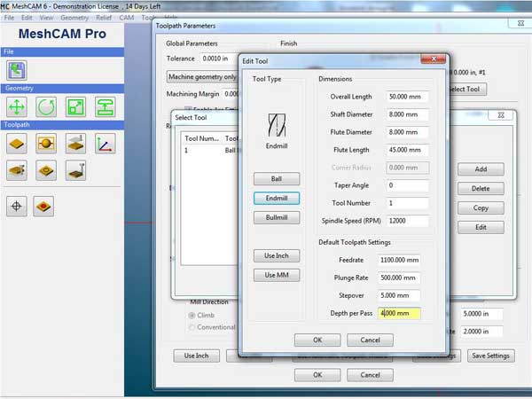Click the Flute Length field

407,150
